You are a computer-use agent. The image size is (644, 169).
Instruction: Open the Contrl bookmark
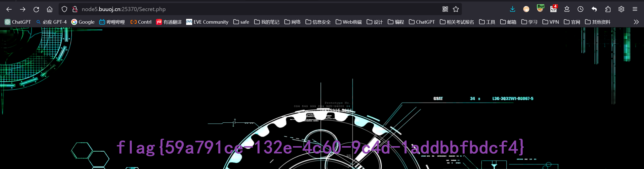point(141,22)
